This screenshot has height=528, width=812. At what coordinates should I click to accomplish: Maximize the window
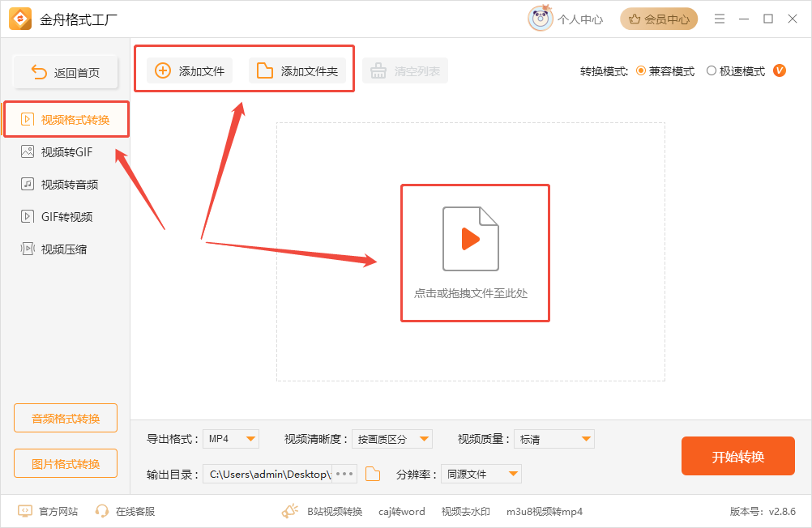click(x=768, y=19)
